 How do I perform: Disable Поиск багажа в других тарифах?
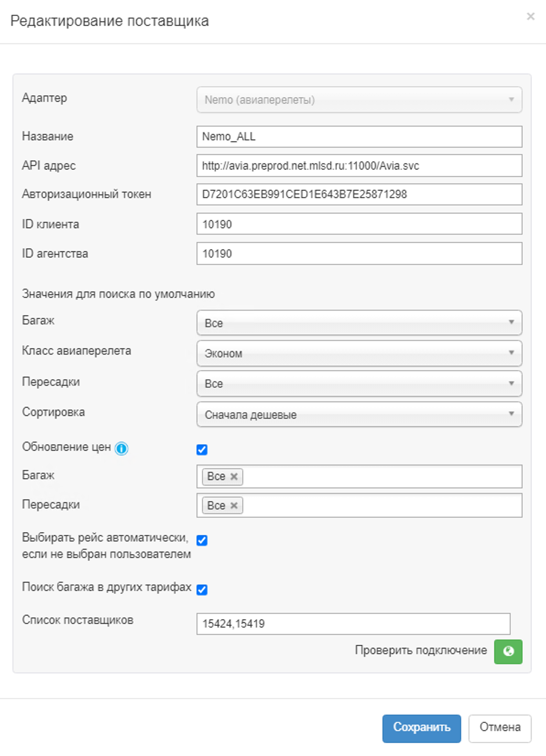point(202,589)
